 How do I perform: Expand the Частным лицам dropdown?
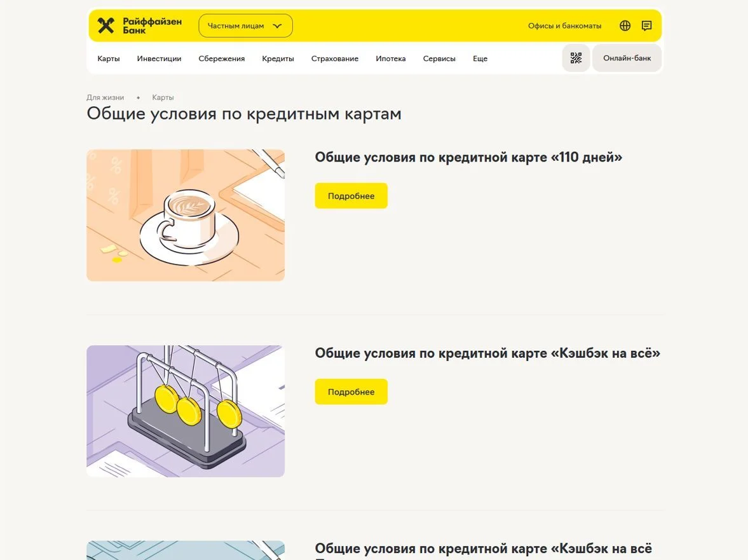(246, 26)
